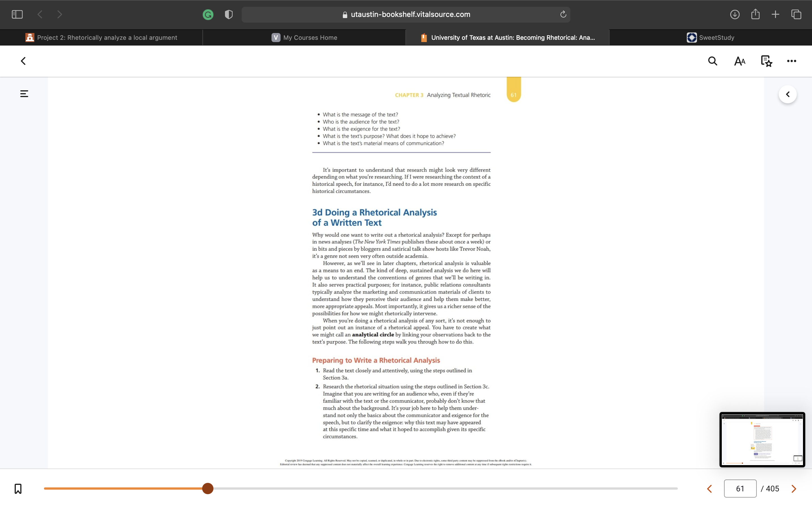Open the privacy report shield icon
Image resolution: width=812 pixels, height=508 pixels.
[x=229, y=14]
